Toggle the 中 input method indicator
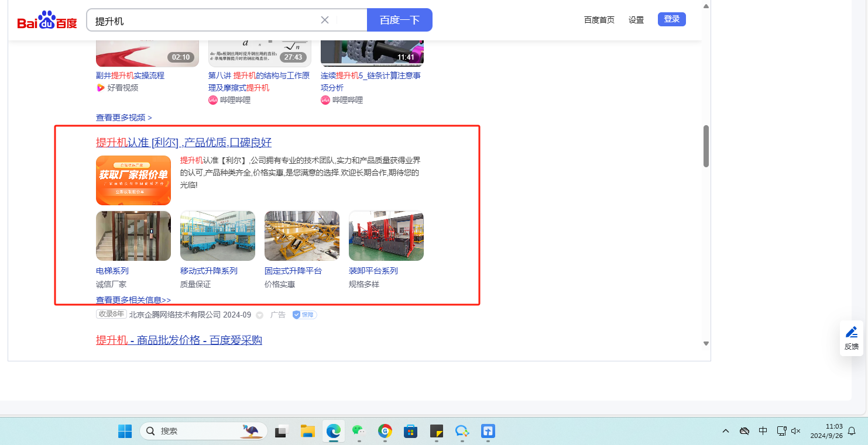Screen dimensions: 868x445 point(763,431)
